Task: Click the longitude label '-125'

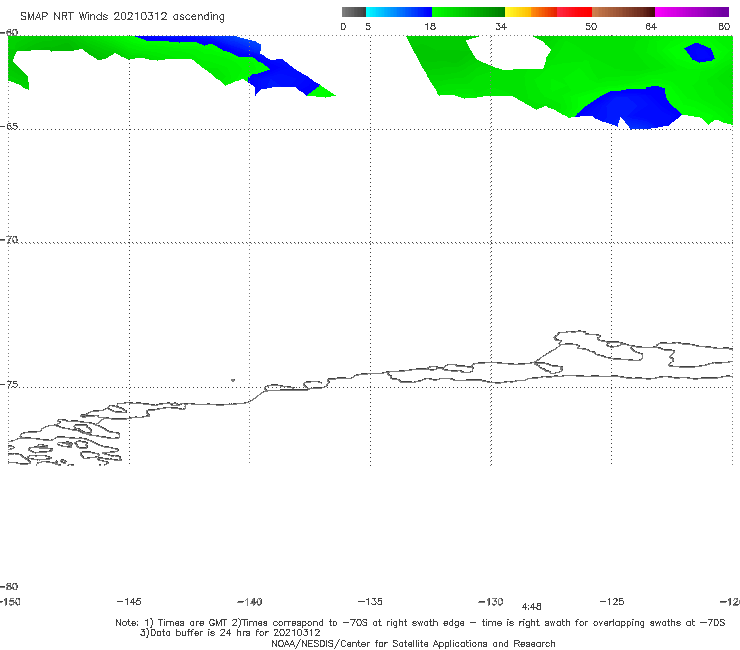Action: point(612,601)
